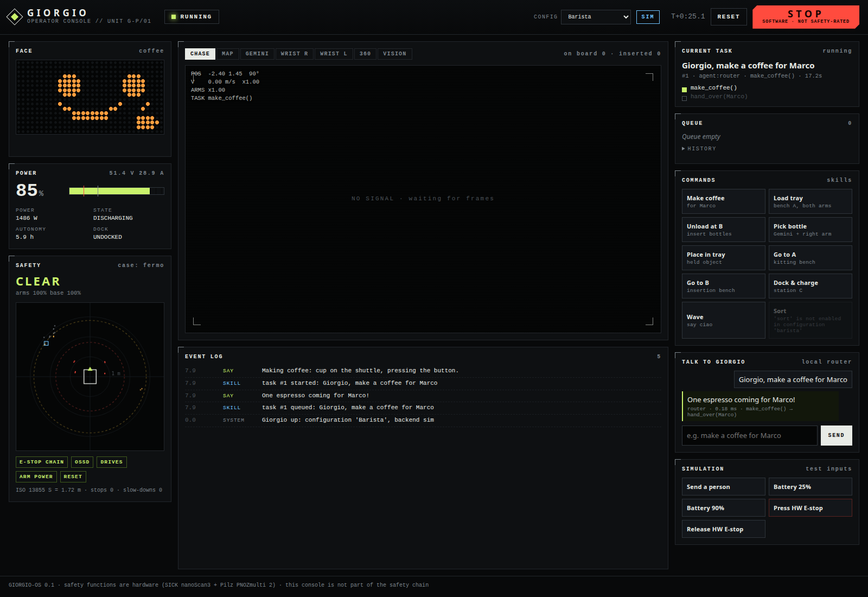Simulate Send a person

[723, 487]
